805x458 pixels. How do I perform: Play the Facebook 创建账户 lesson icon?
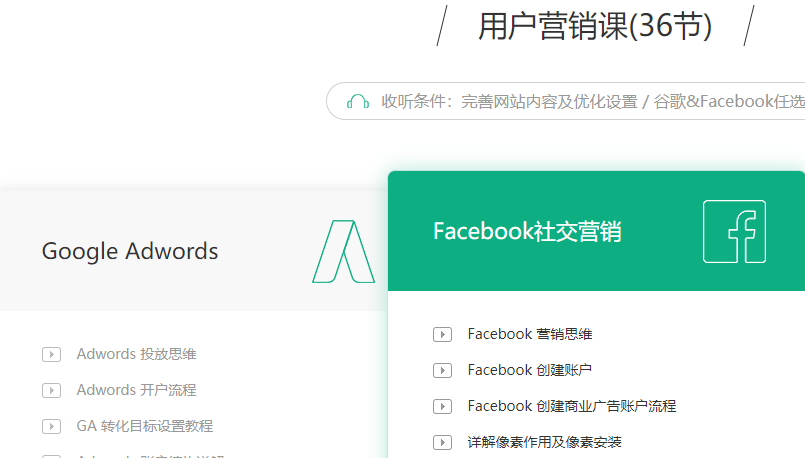pos(443,371)
